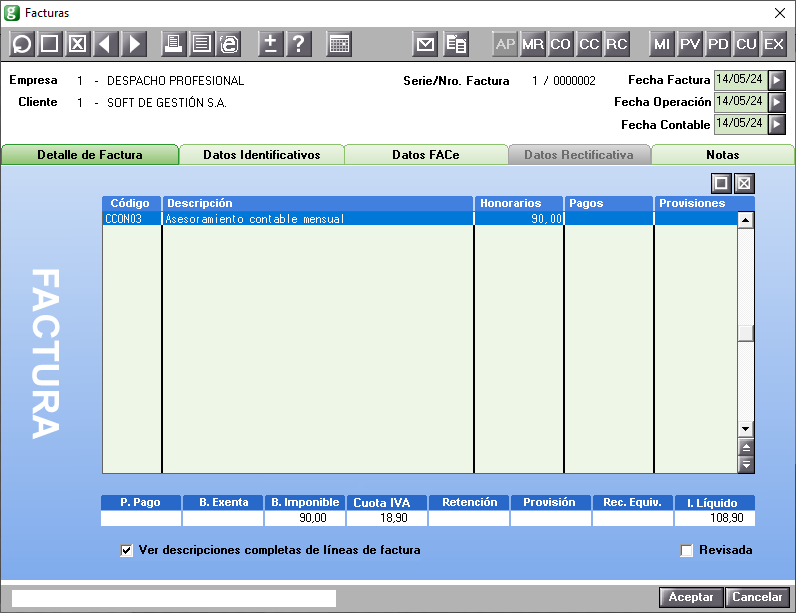Image resolution: width=796 pixels, height=613 pixels.
Task: Go to next invoice with right arrow
Action: pyautogui.click(x=134, y=44)
